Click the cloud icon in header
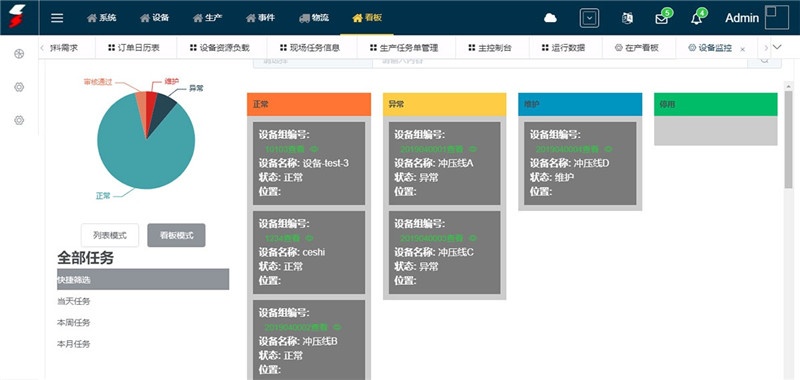This screenshot has height=380, width=800. pos(550,18)
